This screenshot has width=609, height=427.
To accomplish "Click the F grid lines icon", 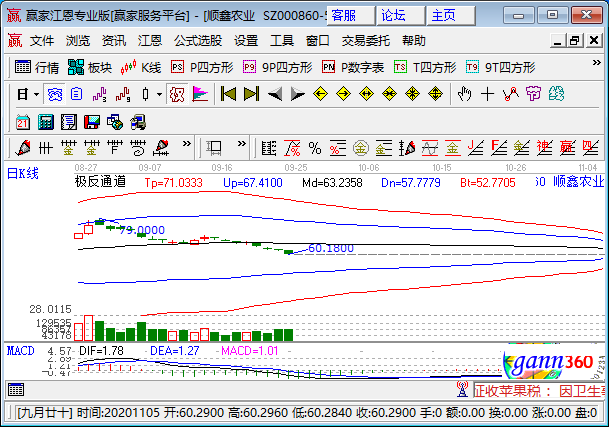I will click(115, 148).
